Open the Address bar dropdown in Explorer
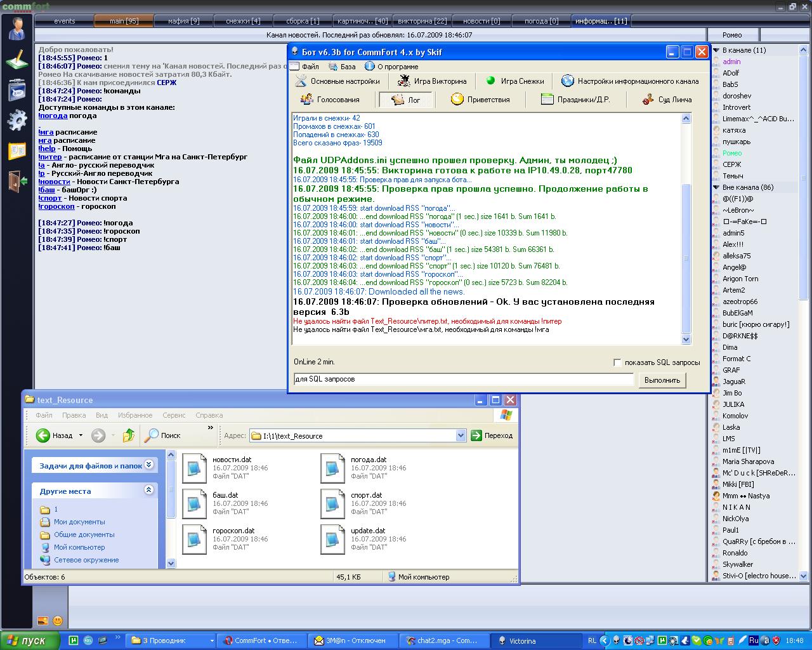 tap(461, 435)
